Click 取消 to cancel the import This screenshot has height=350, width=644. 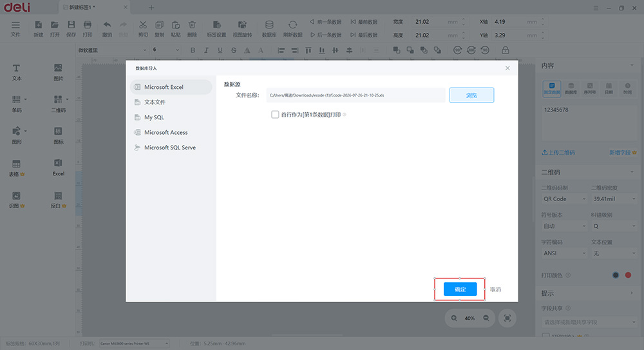tap(495, 289)
